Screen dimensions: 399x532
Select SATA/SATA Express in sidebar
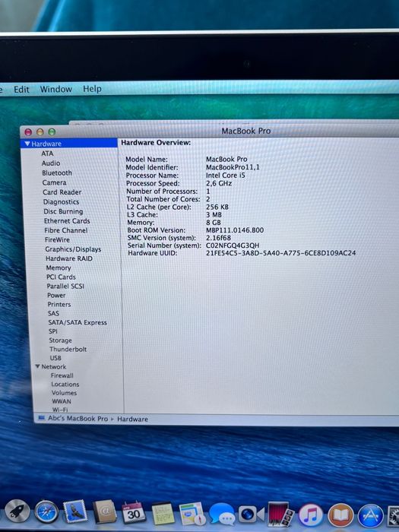click(x=78, y=322)
